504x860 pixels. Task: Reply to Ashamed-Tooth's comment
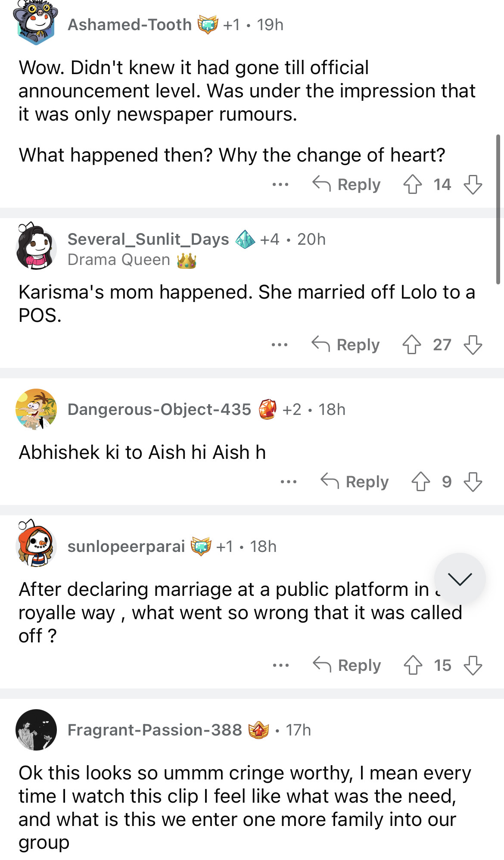pyautogui.click(x=347, y=184)
